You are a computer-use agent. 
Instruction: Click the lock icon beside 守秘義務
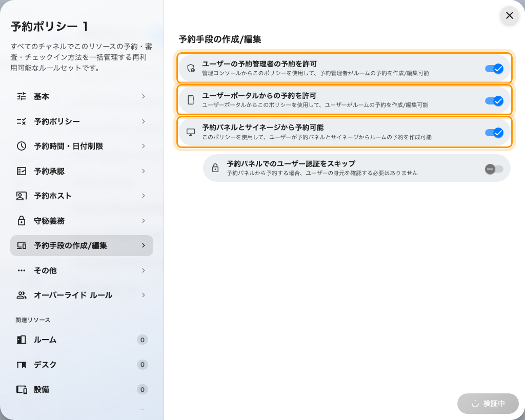[22, 221]
